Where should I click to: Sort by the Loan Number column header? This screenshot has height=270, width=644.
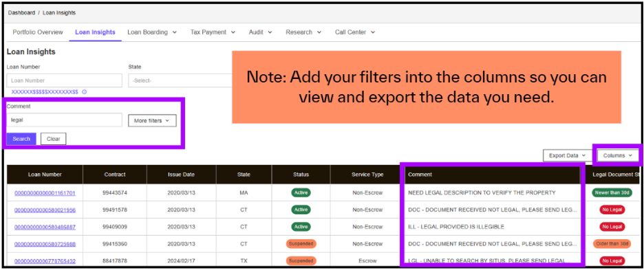coord(45,175)
